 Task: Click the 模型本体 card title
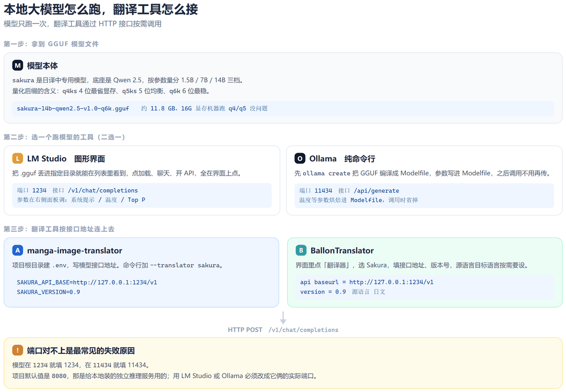(x=42, y=66)
